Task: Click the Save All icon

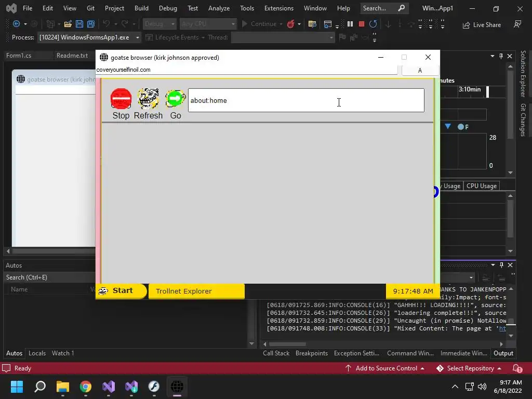Action: point(91,24)
